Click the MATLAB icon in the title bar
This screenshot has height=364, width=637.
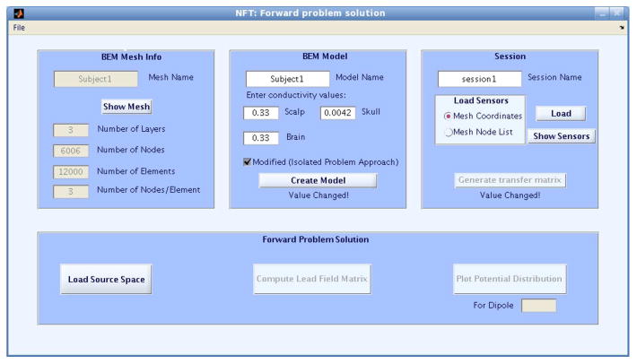pos(19,13)
